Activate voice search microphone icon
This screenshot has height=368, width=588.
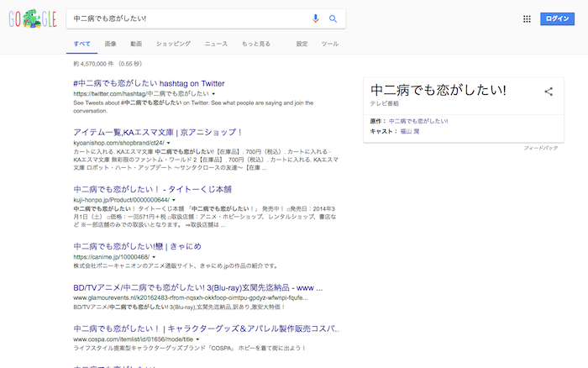coord(316,18)
